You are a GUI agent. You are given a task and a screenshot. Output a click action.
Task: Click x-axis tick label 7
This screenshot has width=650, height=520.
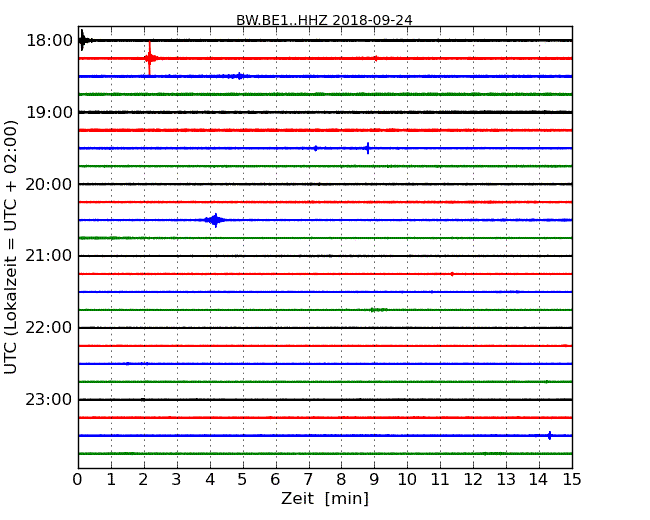click(308, 480)
